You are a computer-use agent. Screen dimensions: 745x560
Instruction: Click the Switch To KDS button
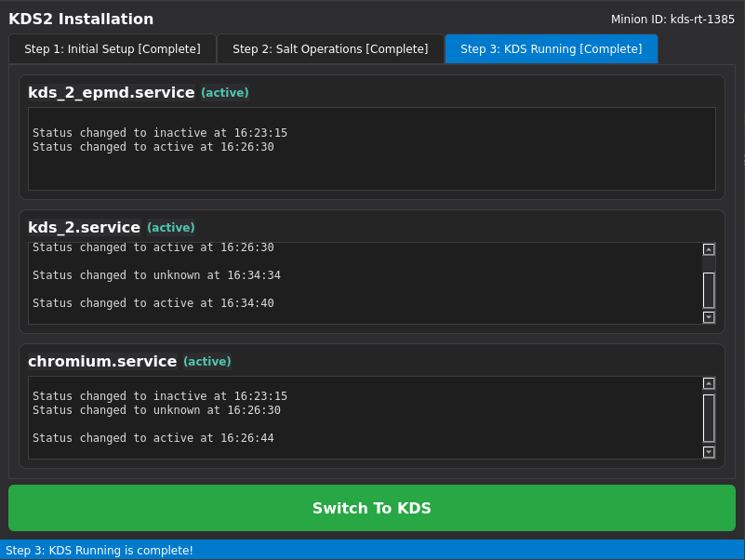(x=372, y=508)
